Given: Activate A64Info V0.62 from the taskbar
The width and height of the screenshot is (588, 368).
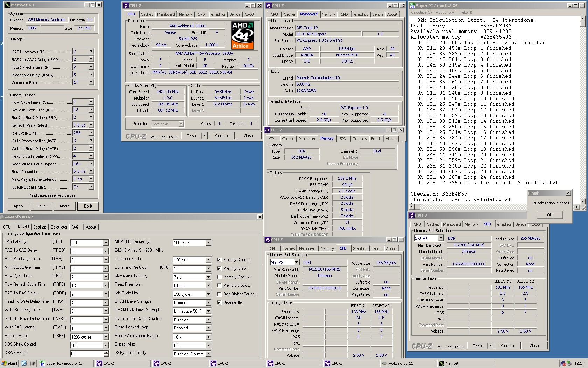Looking at the screenshot, I should point(408,363).
